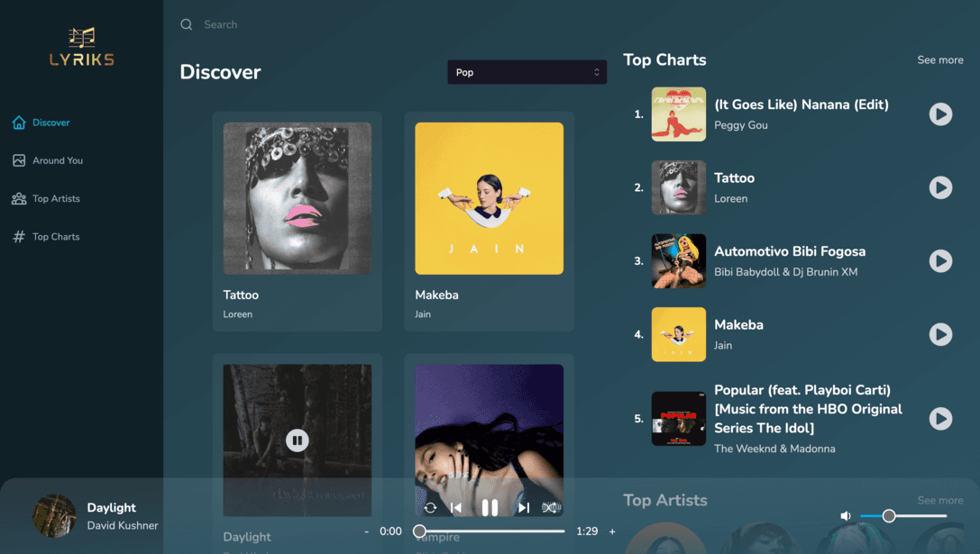Viewport: 980px width, 554px height.
Task: Toggle repeat mode in player
Action: point(430,508)
